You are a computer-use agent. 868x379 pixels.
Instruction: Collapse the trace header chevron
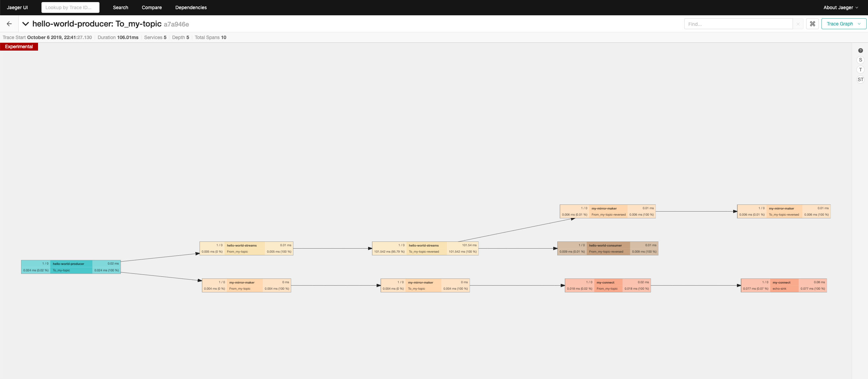tap(25, 24)
